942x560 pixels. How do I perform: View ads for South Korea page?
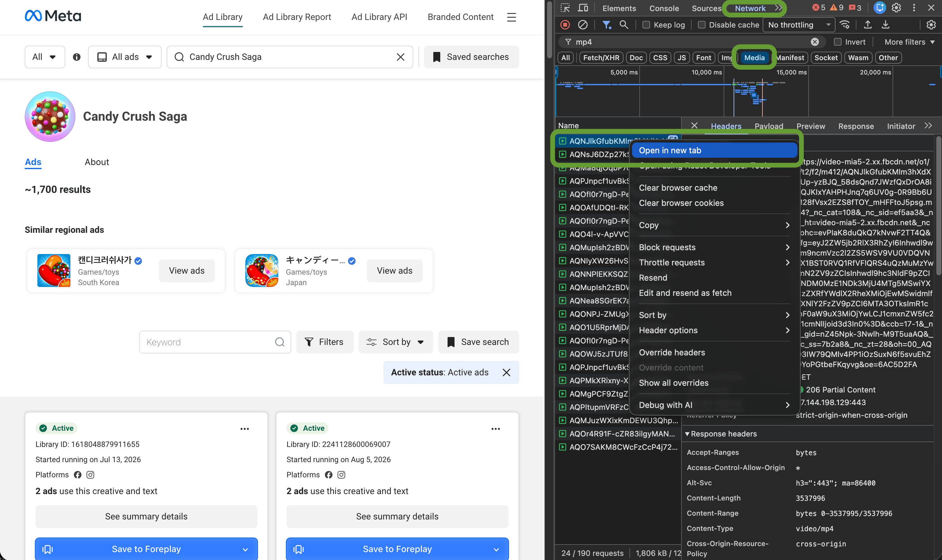186,270
